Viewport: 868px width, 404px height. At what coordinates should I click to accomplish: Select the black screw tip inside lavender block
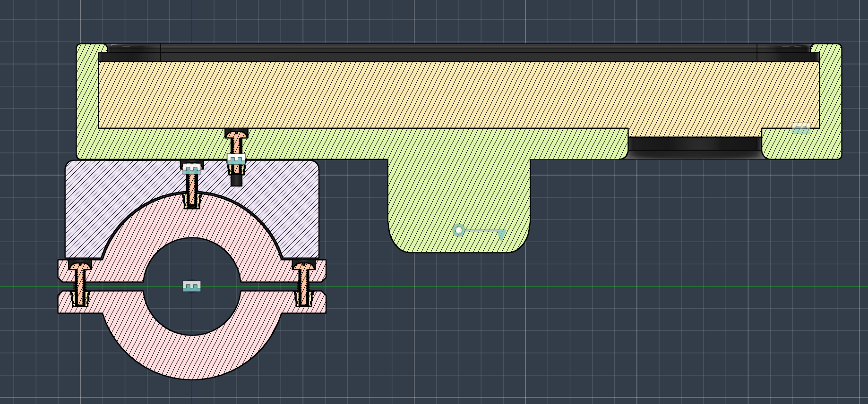(x=236, y=180)
